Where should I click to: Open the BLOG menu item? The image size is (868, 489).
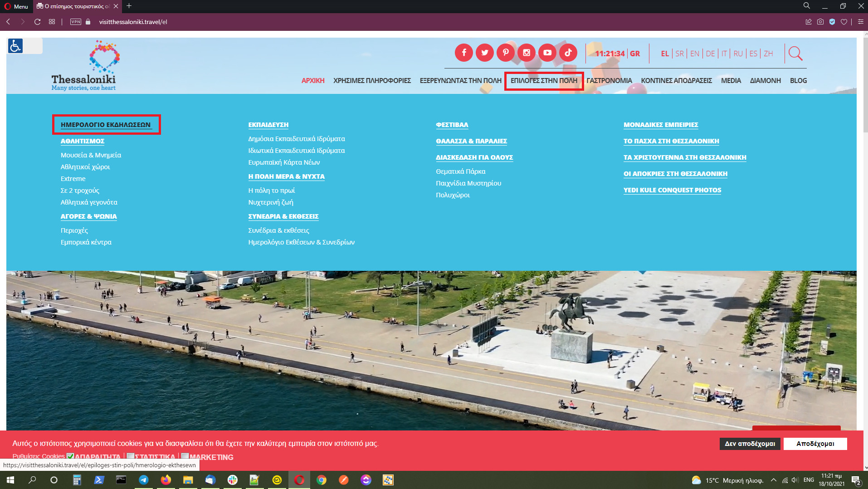coord(798,80)
